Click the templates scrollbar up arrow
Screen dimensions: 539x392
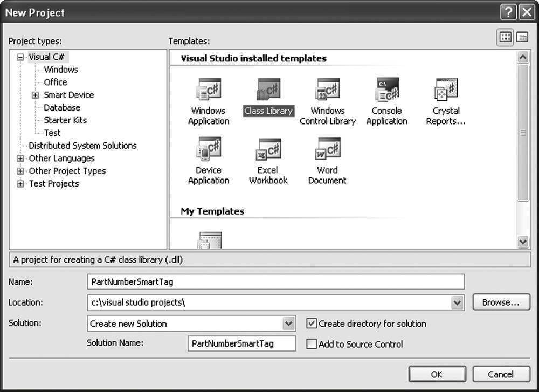[x=523, y=57]
